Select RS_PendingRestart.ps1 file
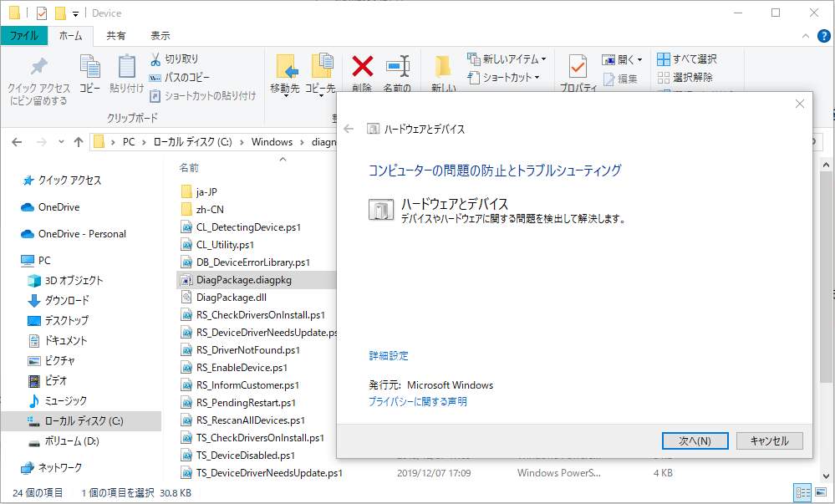Viewport: 835px width, 504px height. [x=238, y=403]
